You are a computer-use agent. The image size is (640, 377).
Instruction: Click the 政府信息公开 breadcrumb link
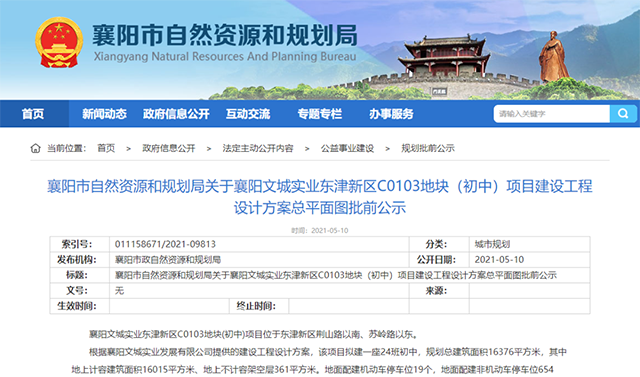169,148
